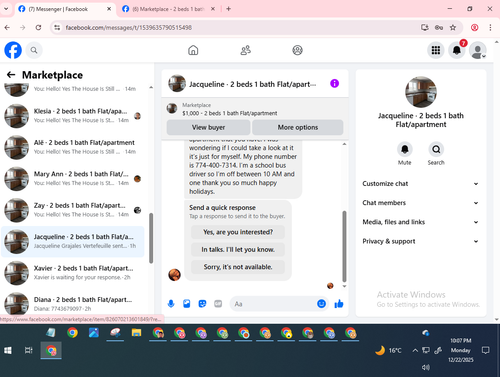The height and width of the screenshot is (377, 500).
Task: Attach a file using the photo icon
Action: pos(187,304)
